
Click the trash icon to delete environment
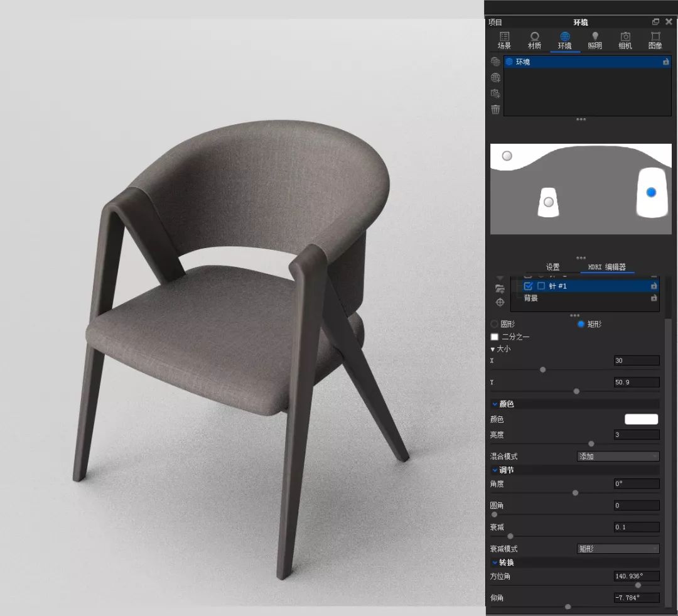click(495, 109)
